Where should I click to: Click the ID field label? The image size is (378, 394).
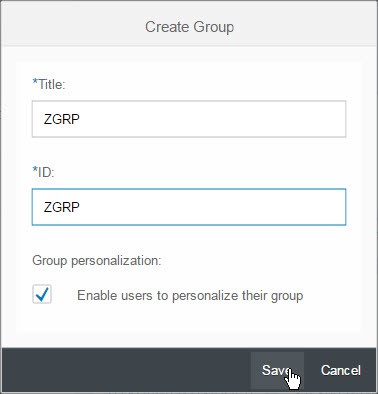pos(43,172)
